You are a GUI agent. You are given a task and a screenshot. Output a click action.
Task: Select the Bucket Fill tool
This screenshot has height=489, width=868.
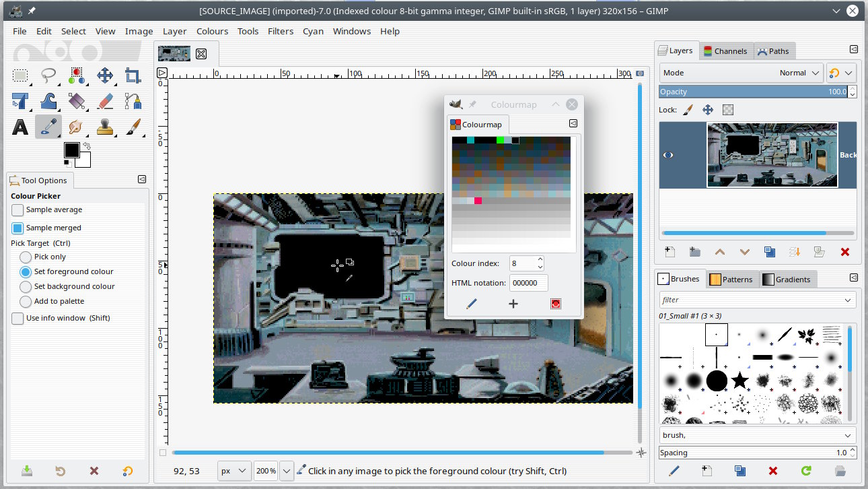(77, 101)
